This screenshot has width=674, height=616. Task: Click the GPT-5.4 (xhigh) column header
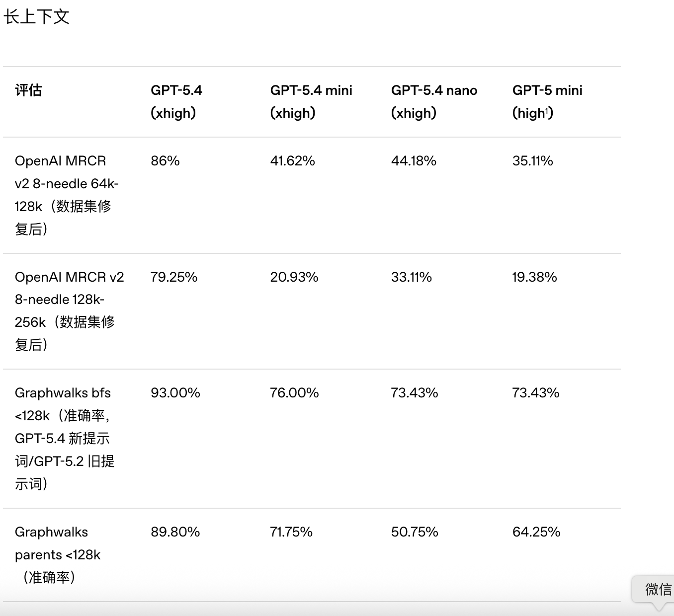point(176,101)
